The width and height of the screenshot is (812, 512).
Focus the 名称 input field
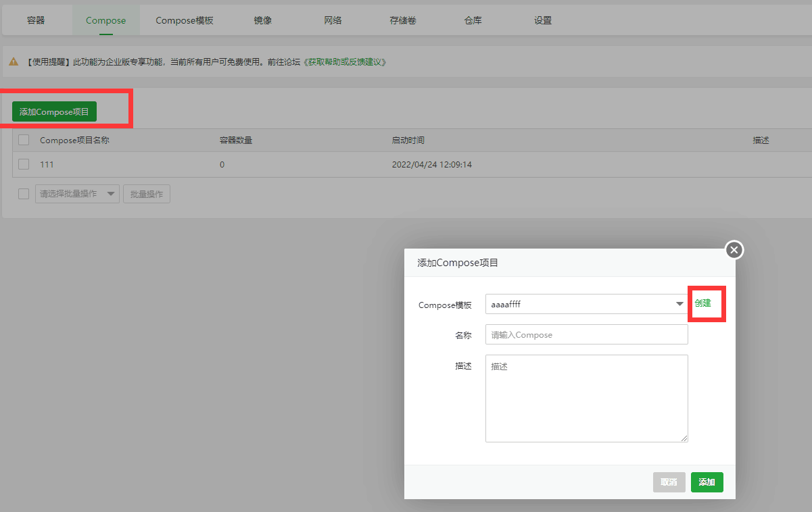(587, 334)
